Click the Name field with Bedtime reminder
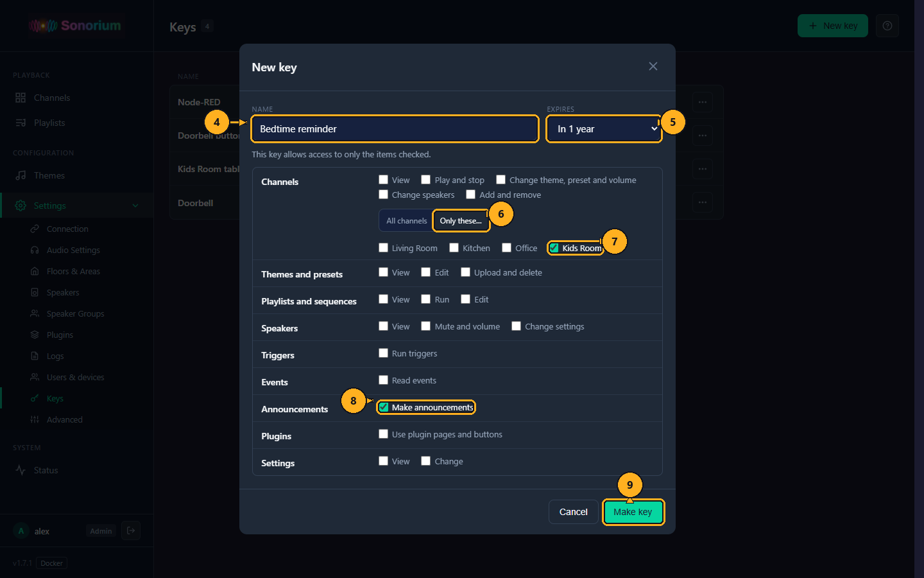Screen dimensions: 924x578 pos(395,129)
